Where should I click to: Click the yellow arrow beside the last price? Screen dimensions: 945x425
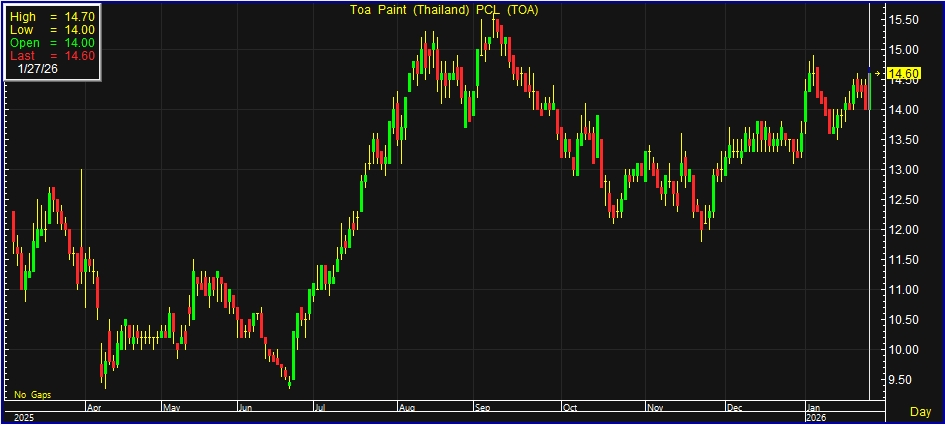click(x=879, y=74)
